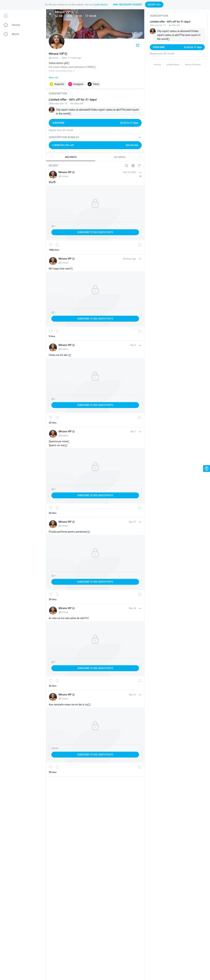Click the search posts magnifier icon
Image resolution: width=210 pixels, height=980 pixels.
127,165
